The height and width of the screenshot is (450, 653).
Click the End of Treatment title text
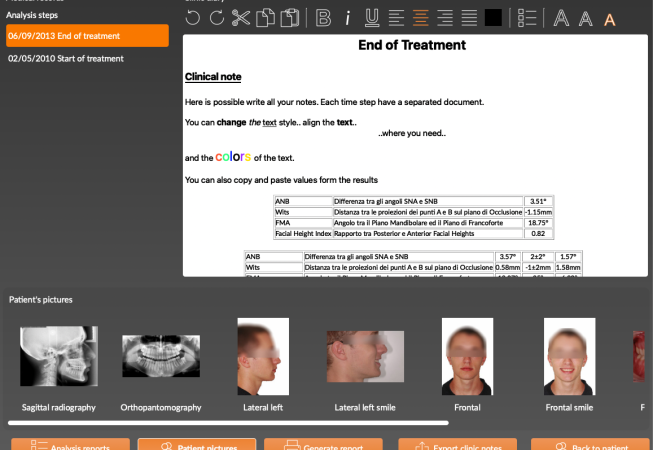(x=412, y=45)
